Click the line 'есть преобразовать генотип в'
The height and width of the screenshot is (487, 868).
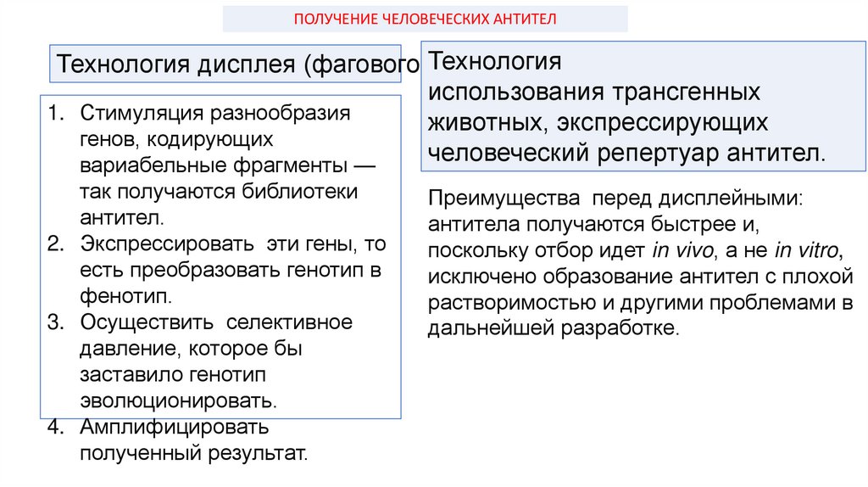coord(231,271)
